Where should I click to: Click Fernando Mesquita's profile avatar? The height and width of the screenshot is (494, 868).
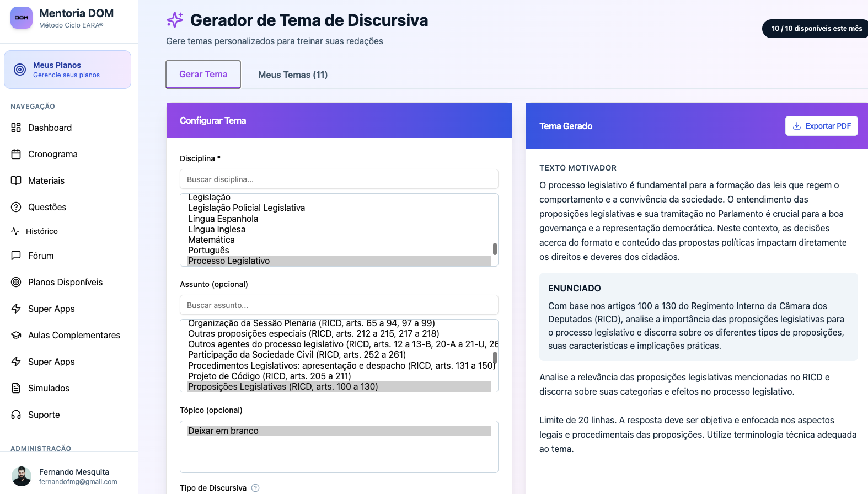[x=22, y=476]
